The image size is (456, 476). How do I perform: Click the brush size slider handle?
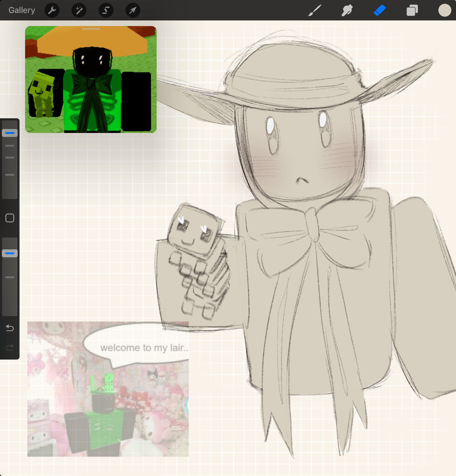pyautogui.click(x=10, y=133)
